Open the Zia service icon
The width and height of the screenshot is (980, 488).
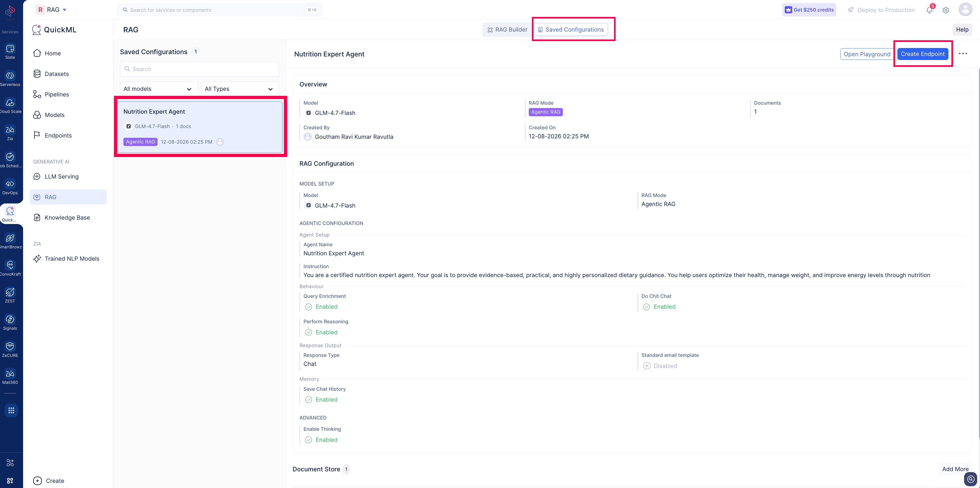pos(10,130)
